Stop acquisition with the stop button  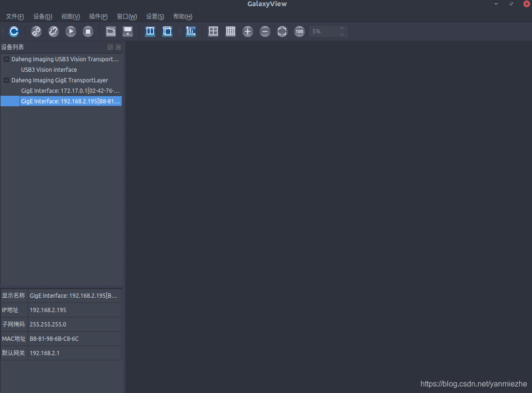(x=88, y=31)
